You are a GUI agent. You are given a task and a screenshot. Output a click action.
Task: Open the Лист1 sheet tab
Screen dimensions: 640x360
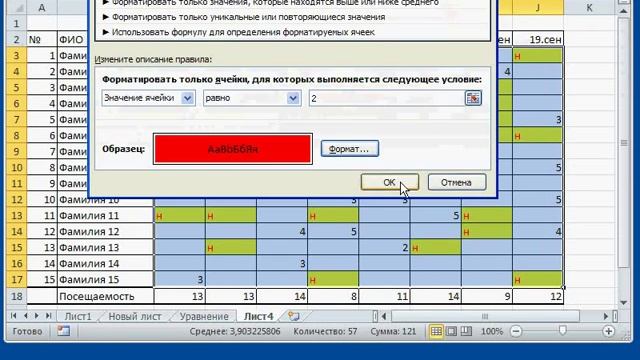78,316
